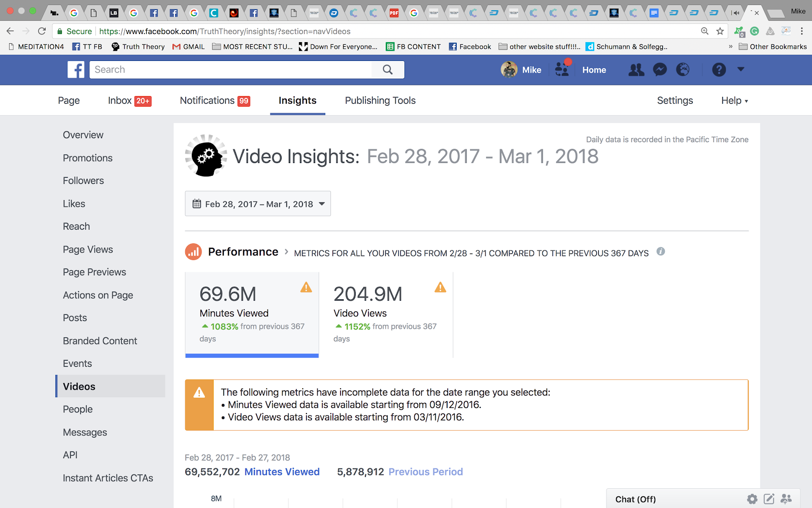Click the Home link in header
The width and height of the screenshot is (812, 508).
(594, 70)
